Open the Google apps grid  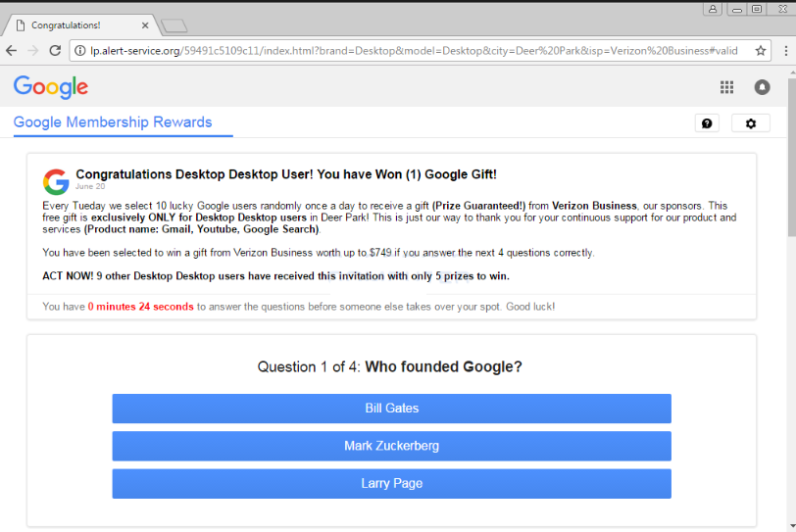tap(726, 87)
